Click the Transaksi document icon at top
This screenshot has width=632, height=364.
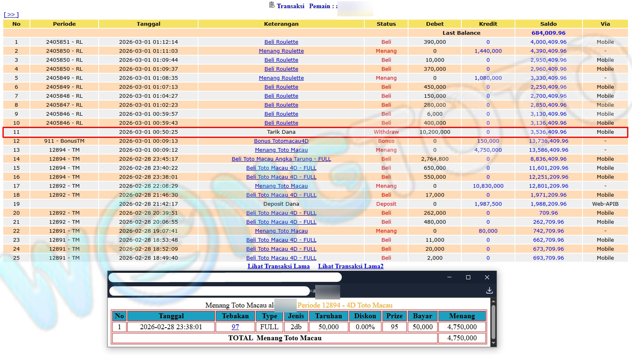(272, 5)
